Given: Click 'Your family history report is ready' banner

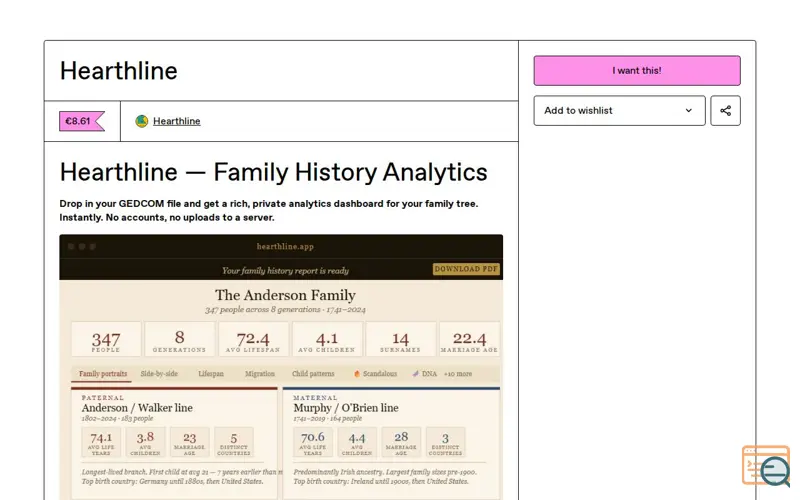Looking at the screenshot, I should (x=285, y=270).
